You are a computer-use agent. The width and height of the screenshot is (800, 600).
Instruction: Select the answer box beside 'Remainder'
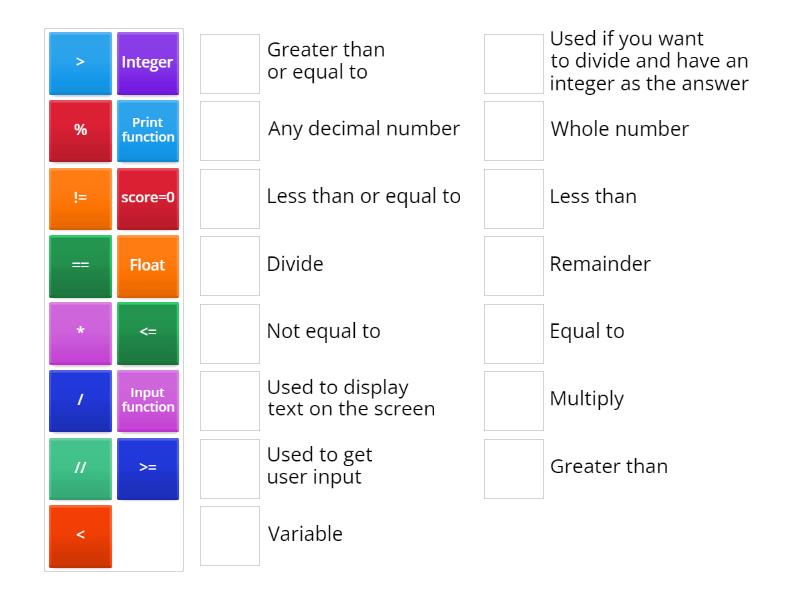pos(514,266)
